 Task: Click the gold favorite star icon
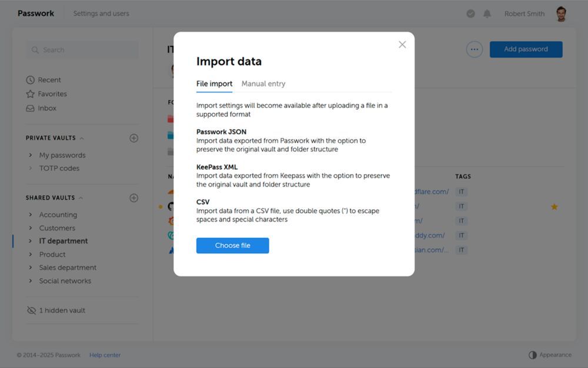pyautogui.click(x=554, y=207)
